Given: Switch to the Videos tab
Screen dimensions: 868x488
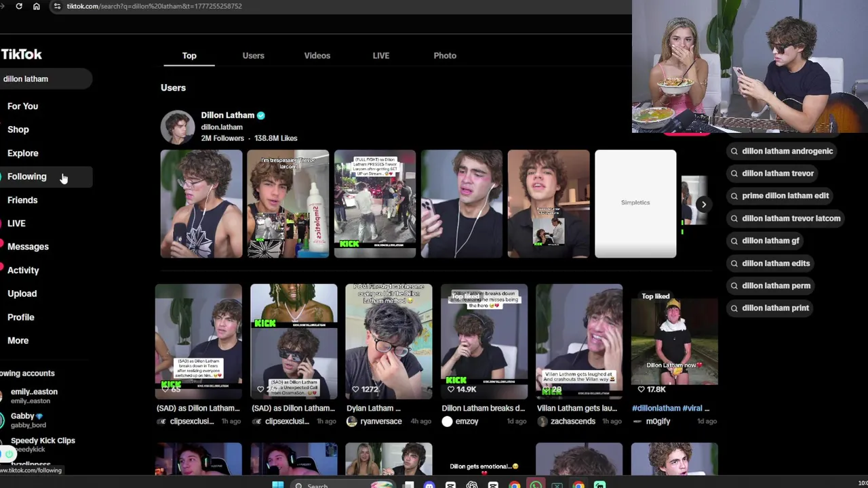Looking at the screenshot, I should coord(317,56).
